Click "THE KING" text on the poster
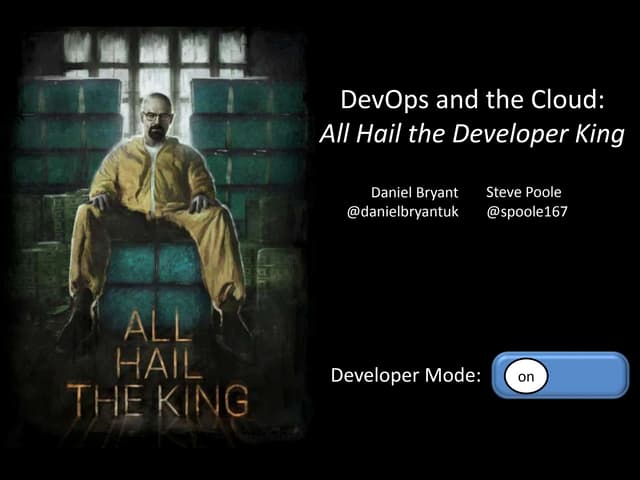 click(x=158, y=400)
